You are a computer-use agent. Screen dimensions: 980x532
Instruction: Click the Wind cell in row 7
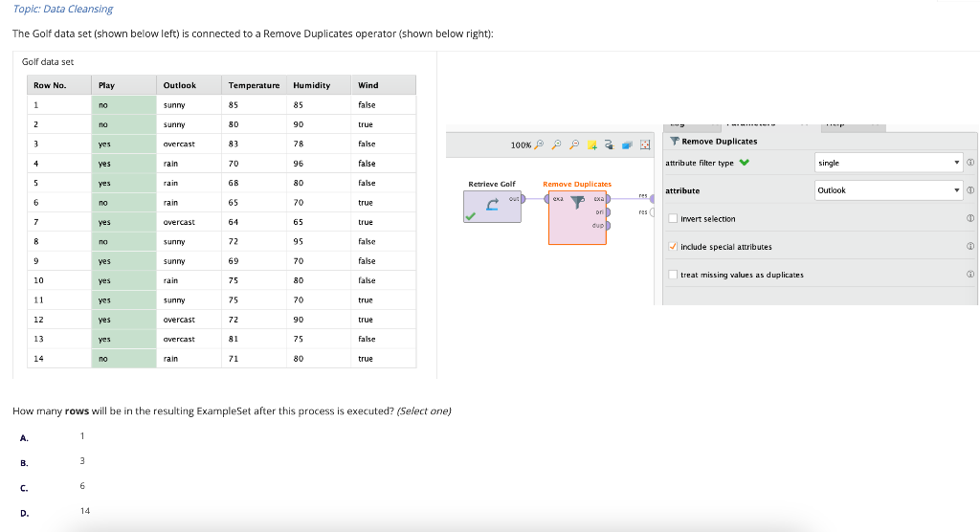tap(383, 222)
